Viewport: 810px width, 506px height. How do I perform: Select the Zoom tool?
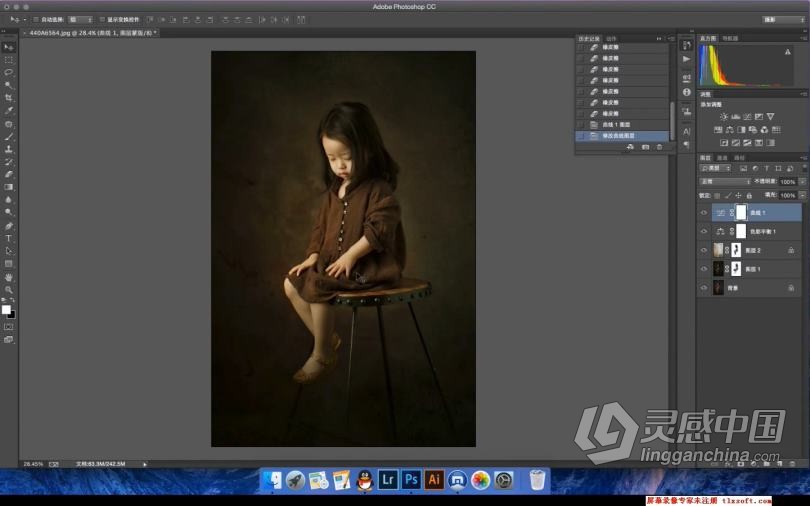pyautogui.click(x=8, y=290)
